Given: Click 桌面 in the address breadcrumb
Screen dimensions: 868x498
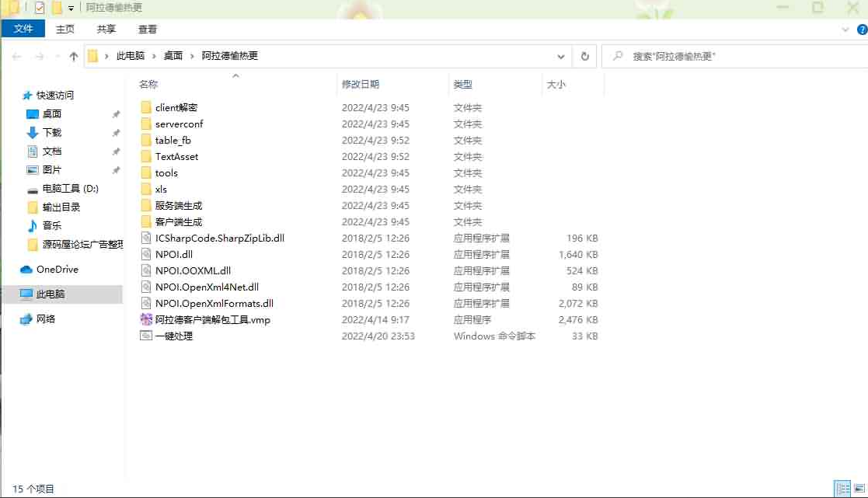Looking at the screenshot, I should point(173,56).
